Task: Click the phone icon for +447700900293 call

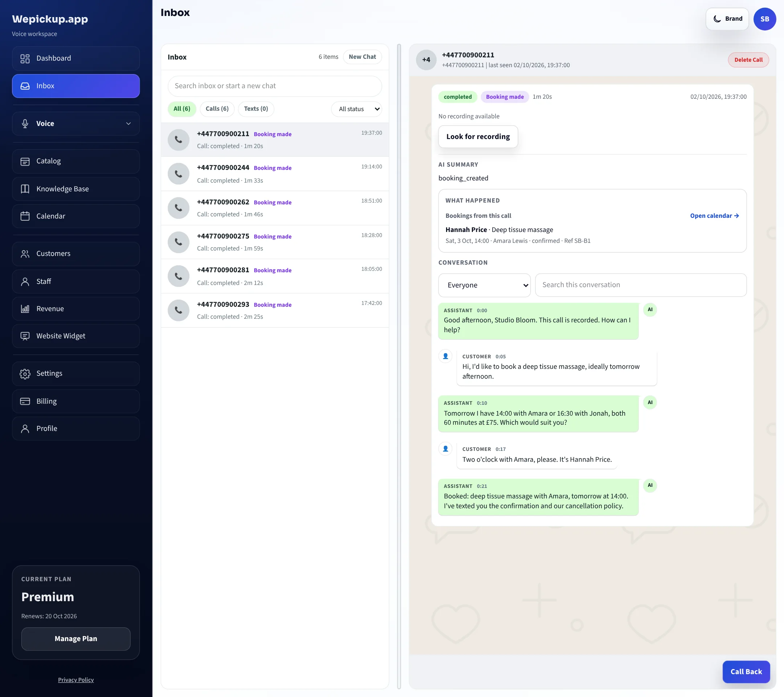Action: (x=178, y=310)
